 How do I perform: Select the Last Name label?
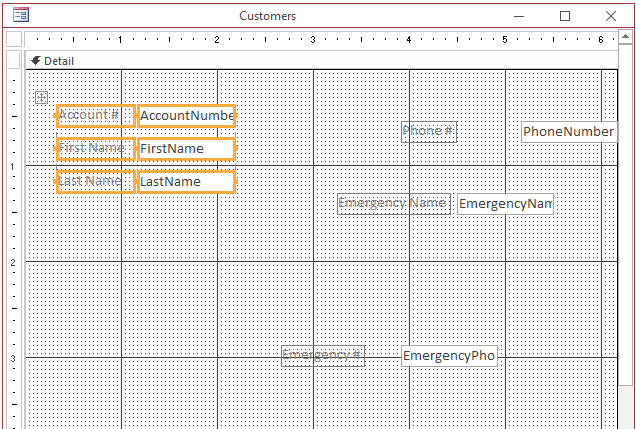click(x=96, y=181)
